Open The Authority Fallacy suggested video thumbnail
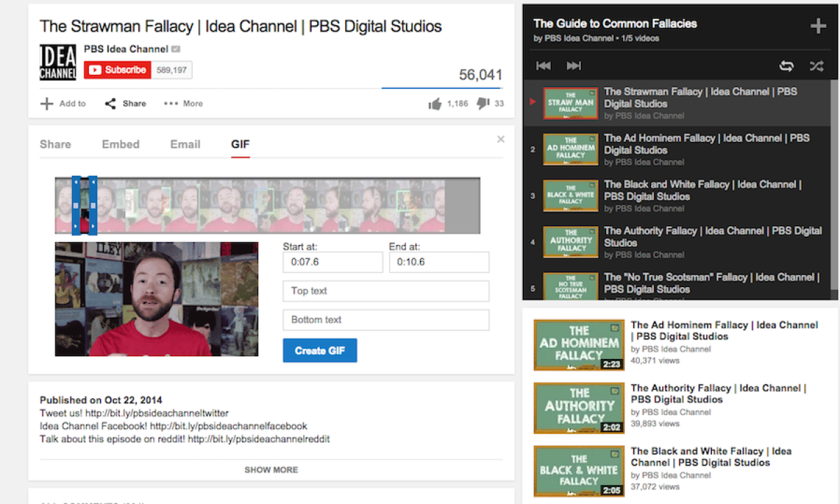Image resolution: width=840 pixels, height=504 pixels. [579, 407]
